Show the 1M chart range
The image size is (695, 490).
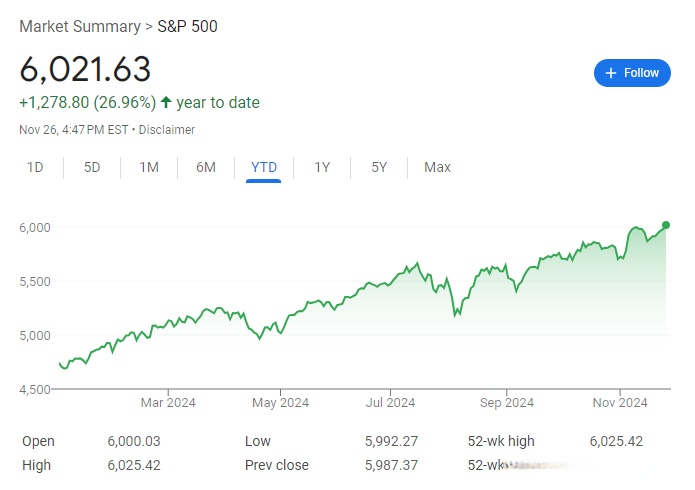(149, 167)
